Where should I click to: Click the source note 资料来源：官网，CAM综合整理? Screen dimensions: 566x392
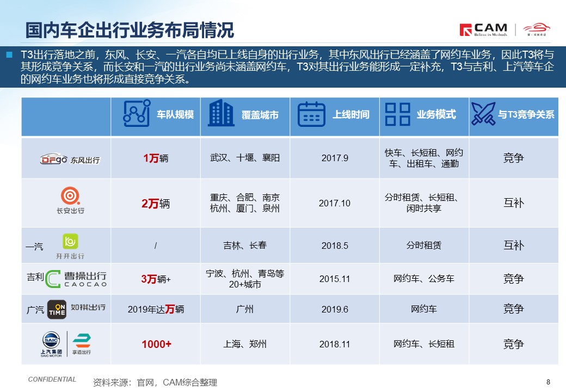click(x=155, y=383)
